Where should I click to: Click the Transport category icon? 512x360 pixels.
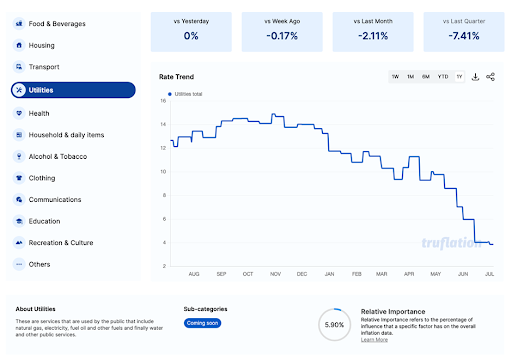tap(19, 67)
